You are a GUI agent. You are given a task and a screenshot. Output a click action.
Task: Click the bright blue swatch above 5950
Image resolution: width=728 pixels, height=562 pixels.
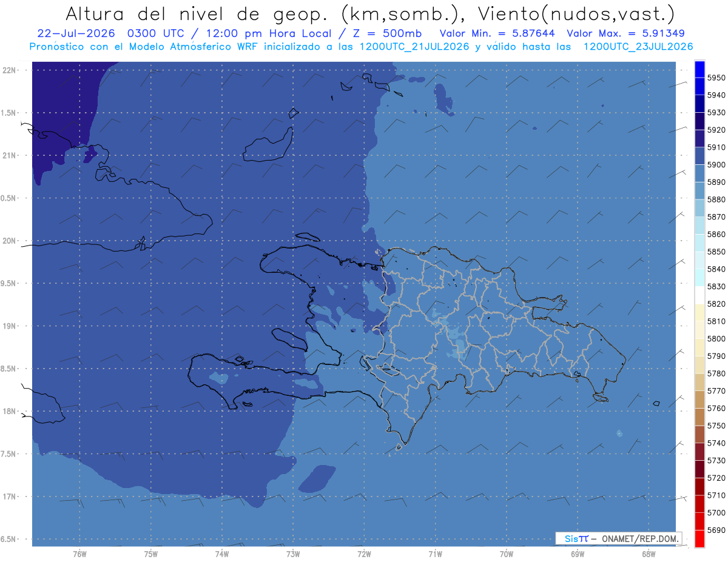click(699, 69)
